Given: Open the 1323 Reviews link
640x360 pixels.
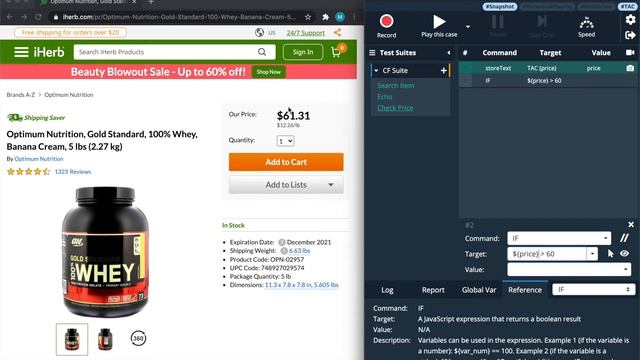Looking at the screenshot, I should pyautogui.click(x=73, y=172).
